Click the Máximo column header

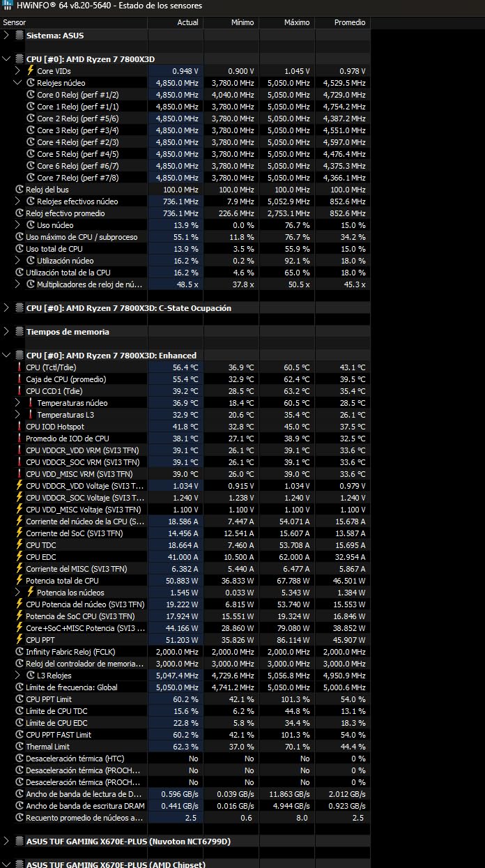[287, 22]
